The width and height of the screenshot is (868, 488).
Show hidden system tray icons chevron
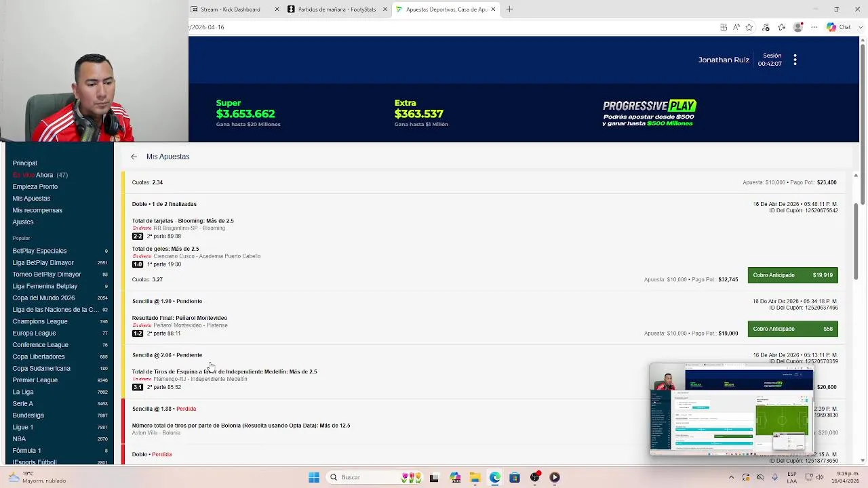point(731,477)
